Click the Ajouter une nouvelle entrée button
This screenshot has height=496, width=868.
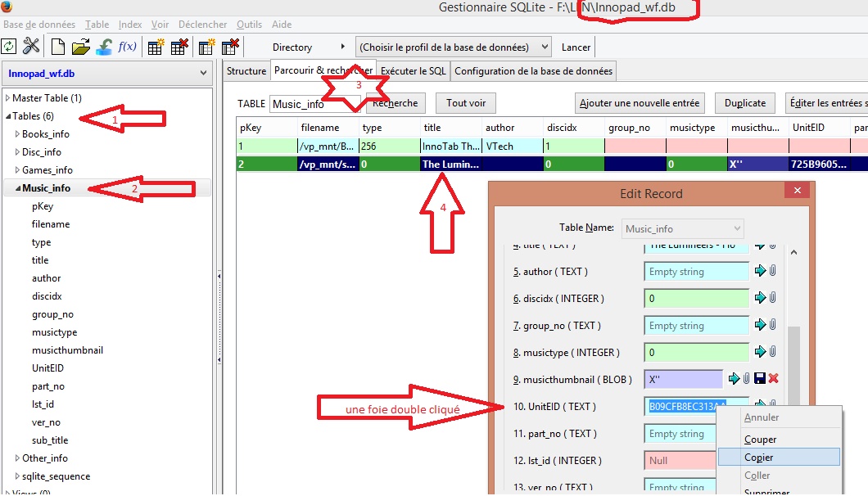(640, 103)
